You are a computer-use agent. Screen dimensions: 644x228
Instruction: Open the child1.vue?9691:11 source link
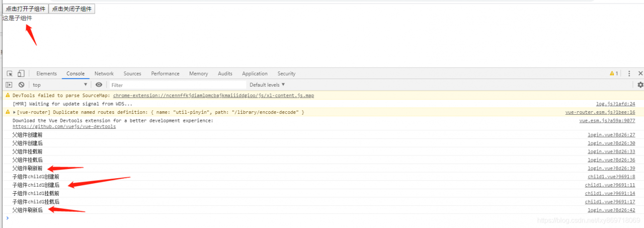pos(610,185)
